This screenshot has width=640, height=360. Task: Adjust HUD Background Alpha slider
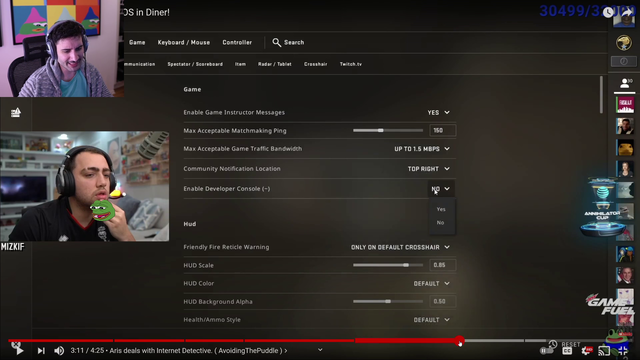388,302
